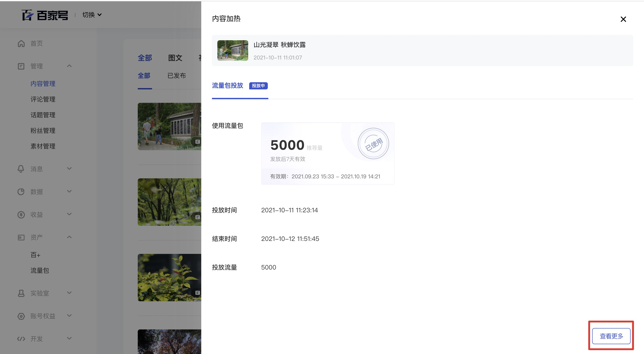
Task: Select the 已发布 status tab
Action: (176, 76)
